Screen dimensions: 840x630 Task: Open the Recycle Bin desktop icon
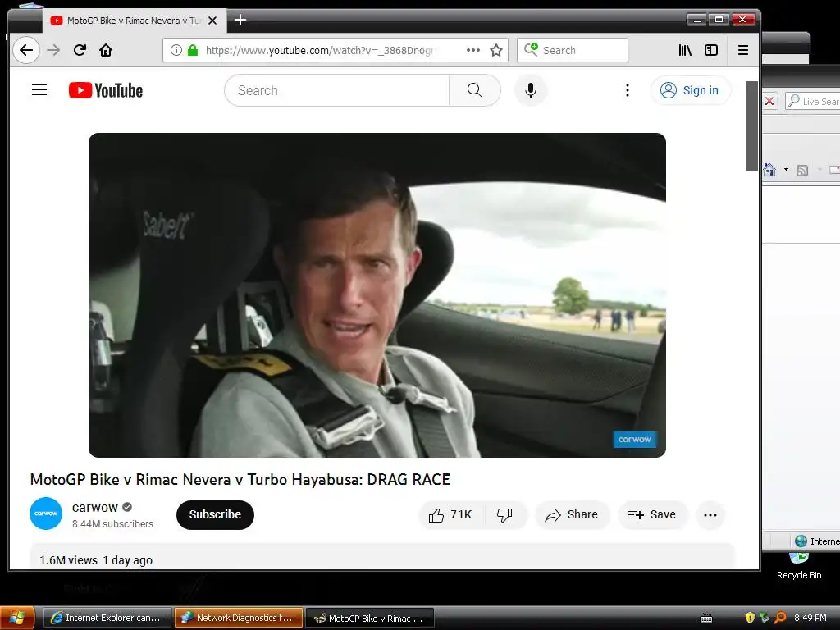[x=799, y=566]
